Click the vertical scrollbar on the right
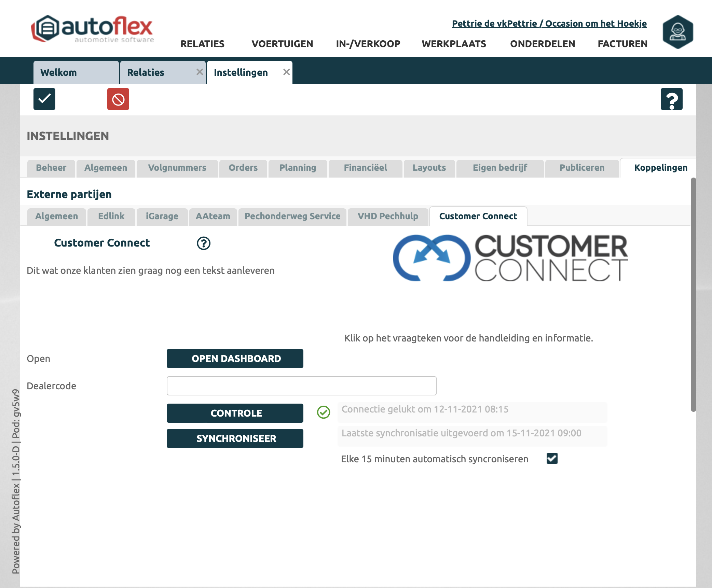Screen dimensions: 712x588 click(693, 294)
